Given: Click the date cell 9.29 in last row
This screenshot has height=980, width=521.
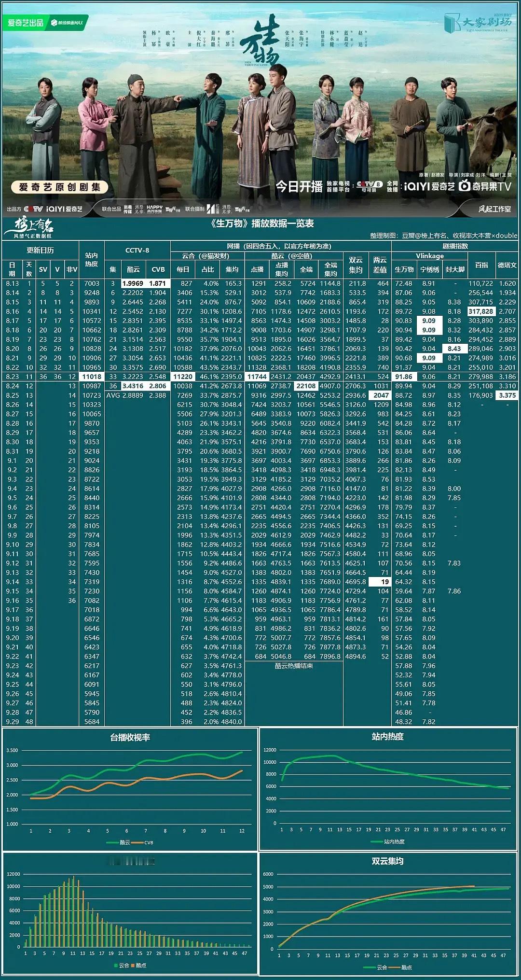Looking at the screenshot, I should [12, 722].
